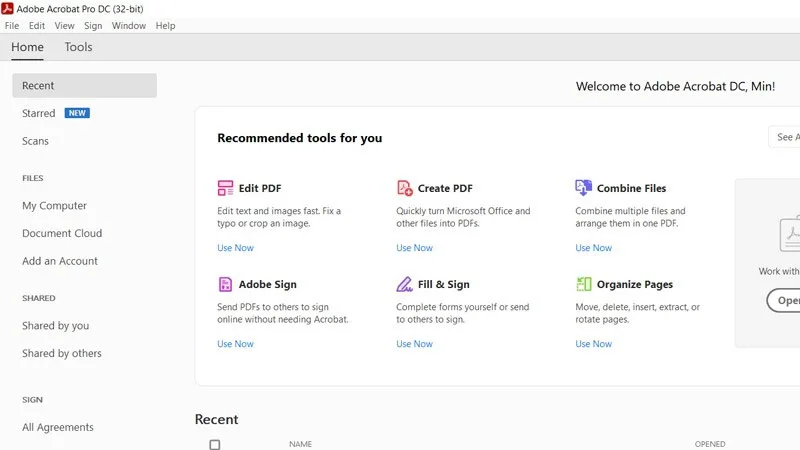The height and width of the screenshot is (450, 800).
Task: Click the Edit PDF heading
Action: tap(260, 188)
